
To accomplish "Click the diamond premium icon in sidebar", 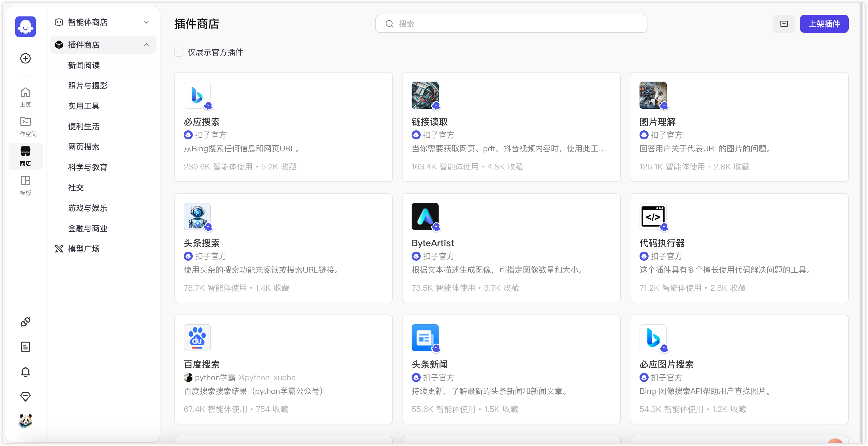I will pos(25,396).
